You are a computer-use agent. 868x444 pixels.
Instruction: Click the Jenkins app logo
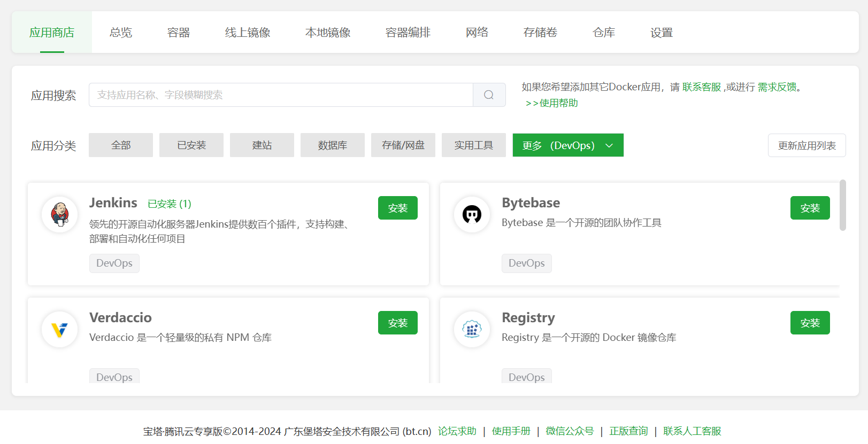(x=60, y=214)
